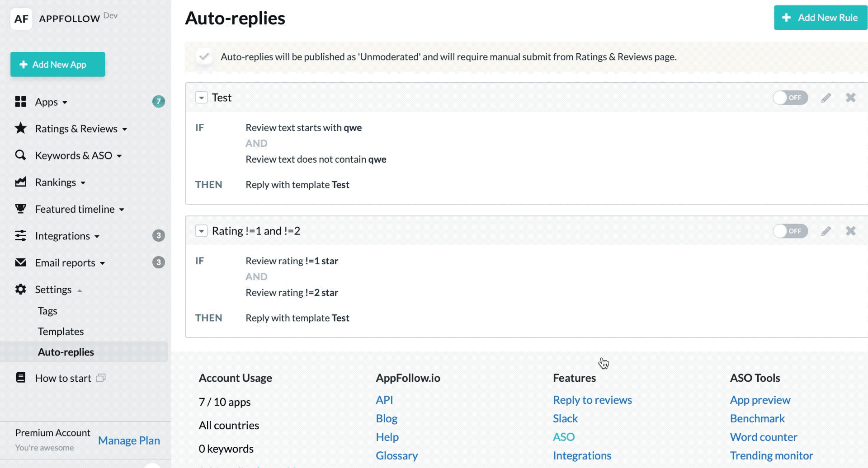Go to Tags under Settings
Screen dimensions: 868x468
pos(47,311)
